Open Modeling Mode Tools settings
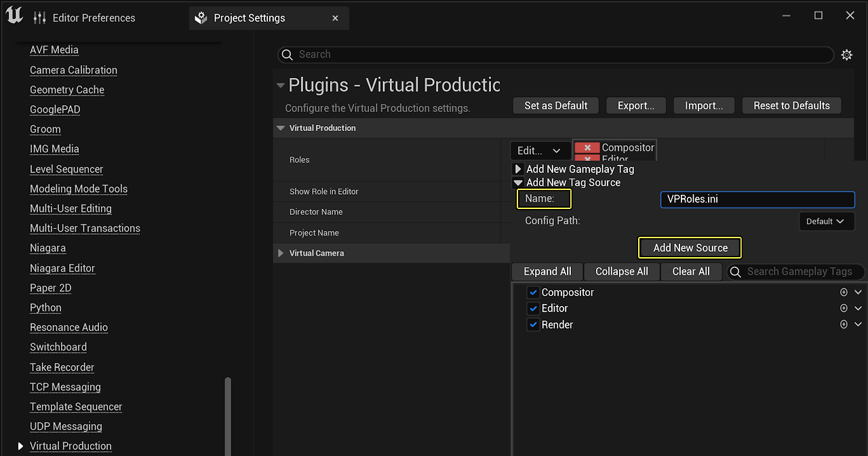This screenshot has width=868, height=456. [x=79, y=189]
